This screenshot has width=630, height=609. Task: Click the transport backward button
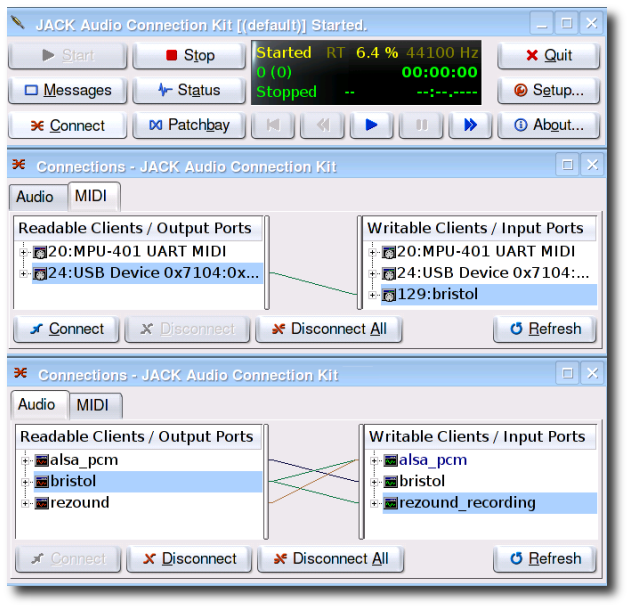coord(322,125)
